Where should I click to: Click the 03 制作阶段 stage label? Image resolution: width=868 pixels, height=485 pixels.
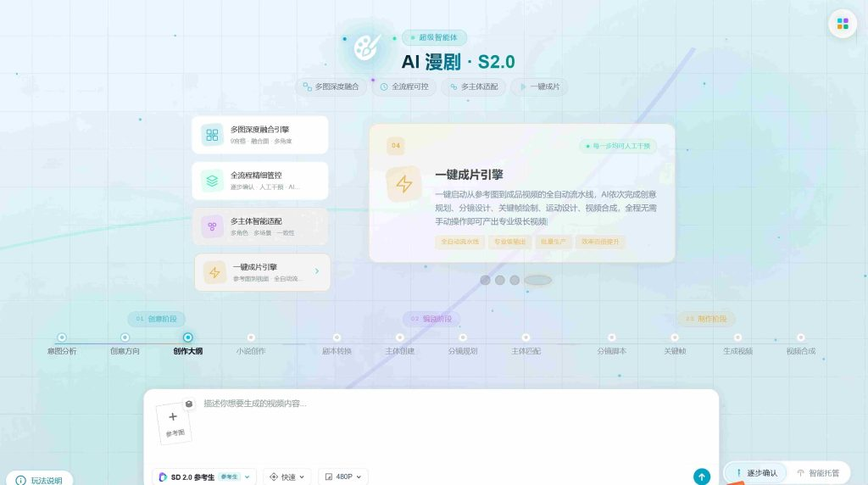[706, 319]
